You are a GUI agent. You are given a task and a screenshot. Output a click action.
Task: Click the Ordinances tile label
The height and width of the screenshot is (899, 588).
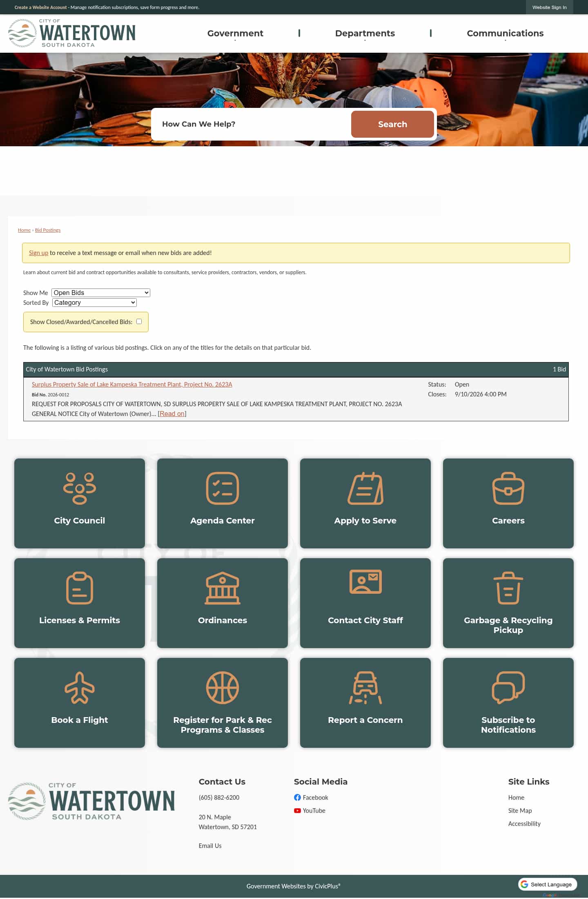[223, 620]
